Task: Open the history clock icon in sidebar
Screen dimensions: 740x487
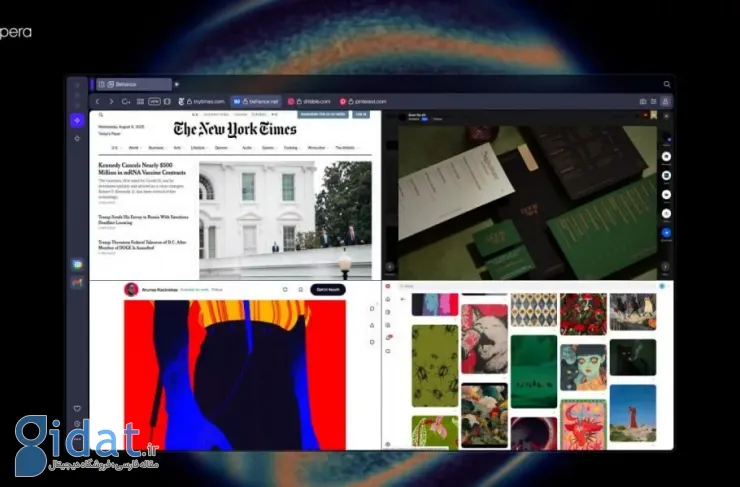Action: (77, 423)
